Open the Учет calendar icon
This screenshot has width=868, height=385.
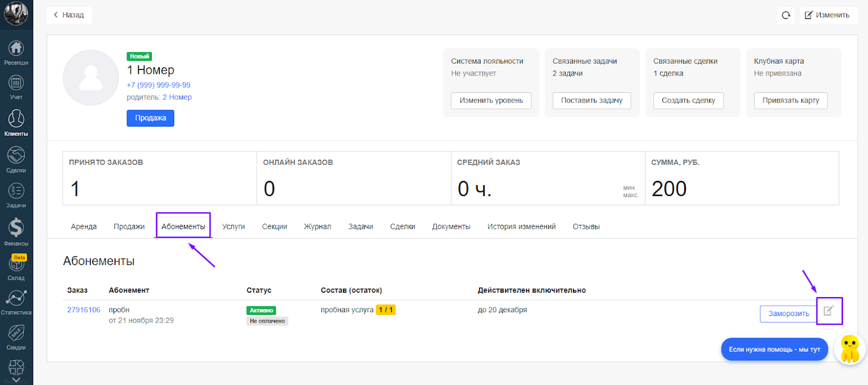(x=16, y=87)
